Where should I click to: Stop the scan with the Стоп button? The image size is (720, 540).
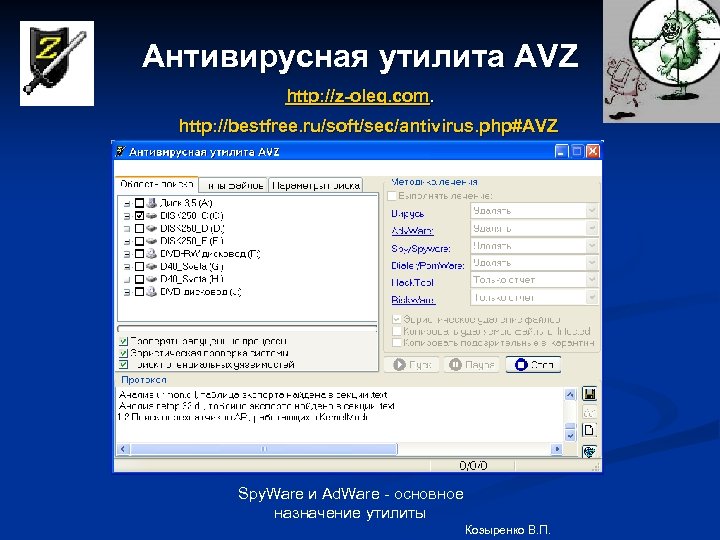click(x=533, y=365)
